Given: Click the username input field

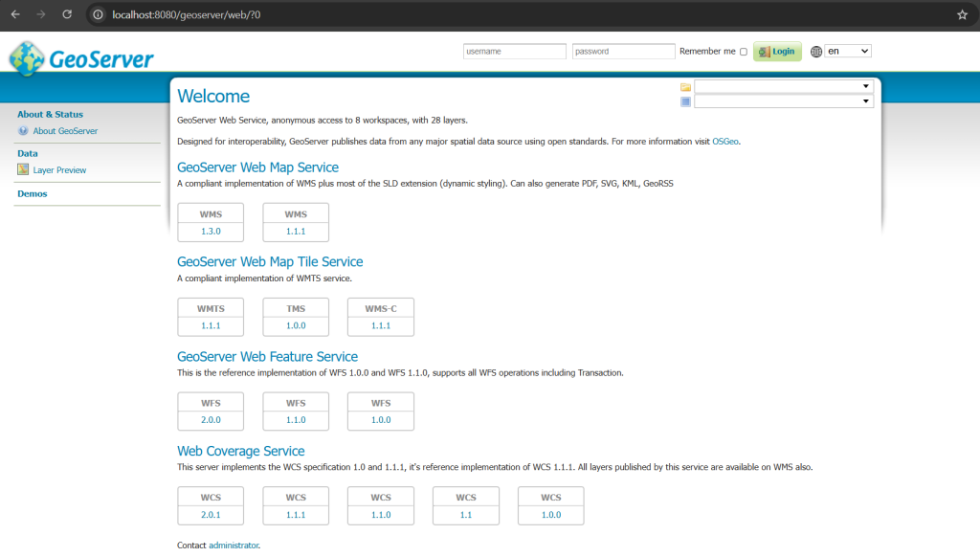Looking at the screenshot, I should click(x=514, y=51).
